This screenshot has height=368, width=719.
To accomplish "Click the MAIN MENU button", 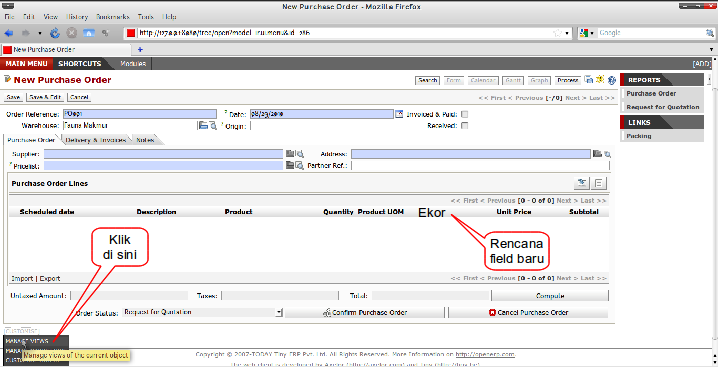I will coord(27,64).
